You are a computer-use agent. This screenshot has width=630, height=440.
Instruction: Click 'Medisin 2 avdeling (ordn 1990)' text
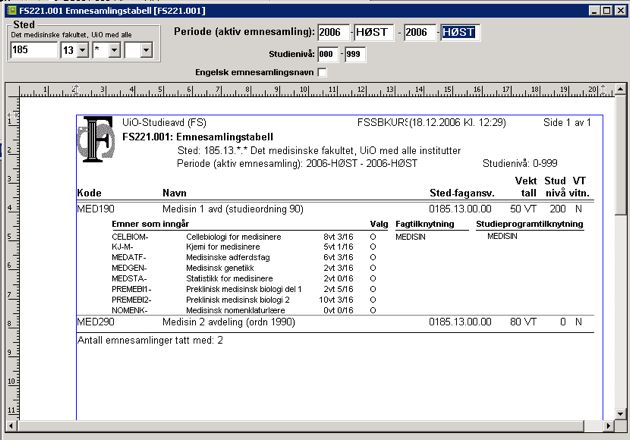coord(229,322)
